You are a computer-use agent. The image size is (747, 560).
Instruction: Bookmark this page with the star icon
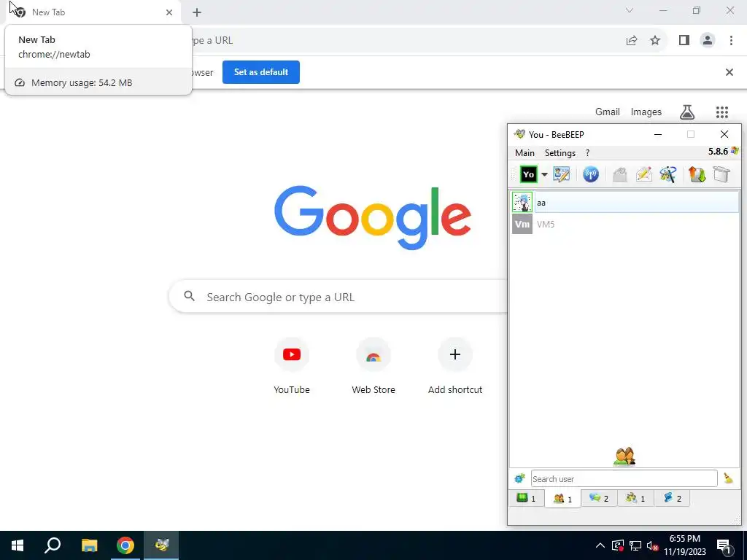tap(655, 41)
